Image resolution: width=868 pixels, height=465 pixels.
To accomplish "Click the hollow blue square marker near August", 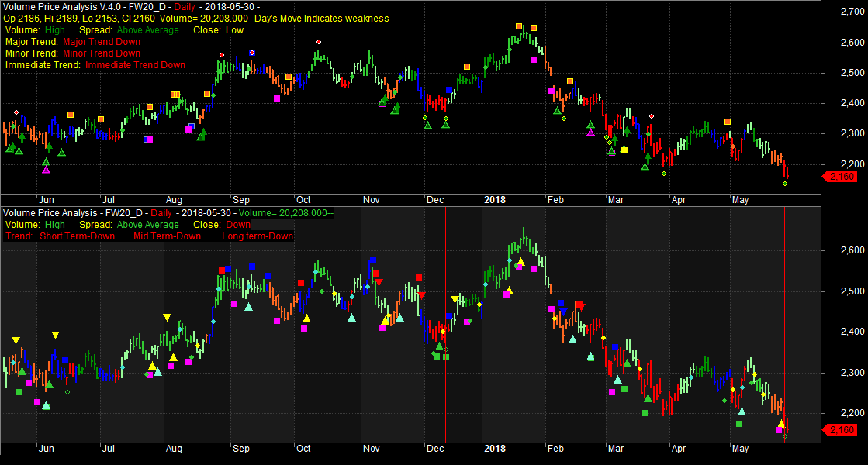I will tap(192, 126).
